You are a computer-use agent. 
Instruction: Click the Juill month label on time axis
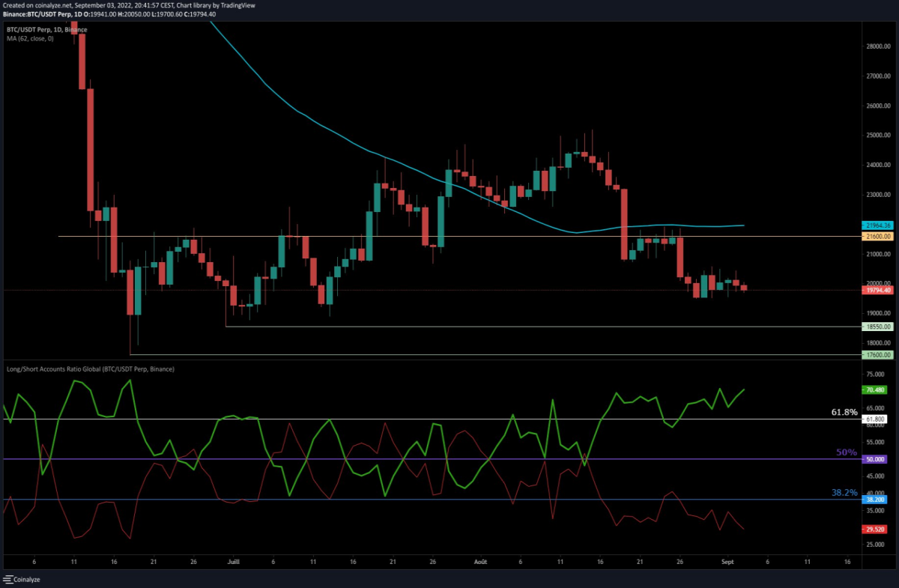click(234, 560)
